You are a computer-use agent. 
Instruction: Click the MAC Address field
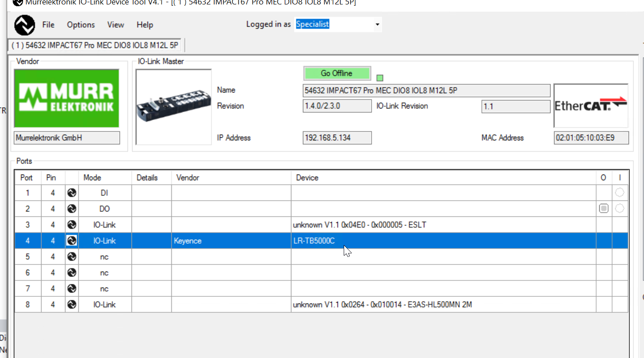[591, 138]
